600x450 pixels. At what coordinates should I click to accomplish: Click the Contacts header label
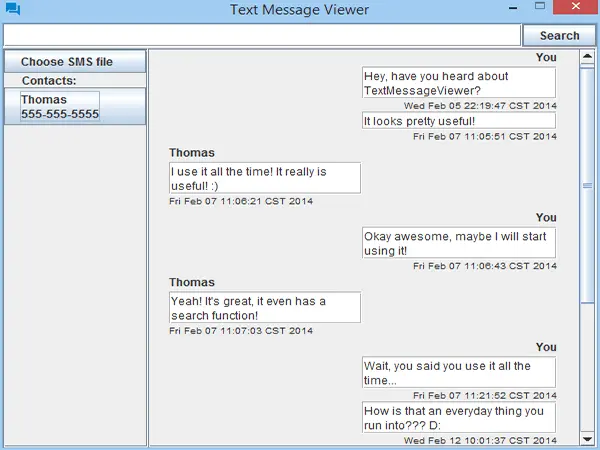pos(50,80)
